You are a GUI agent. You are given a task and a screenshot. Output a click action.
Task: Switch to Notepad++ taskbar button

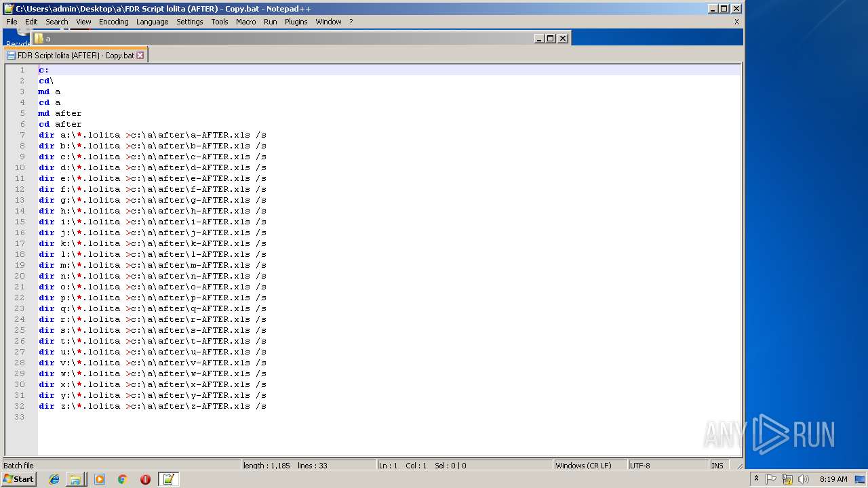tap(168, 479)
